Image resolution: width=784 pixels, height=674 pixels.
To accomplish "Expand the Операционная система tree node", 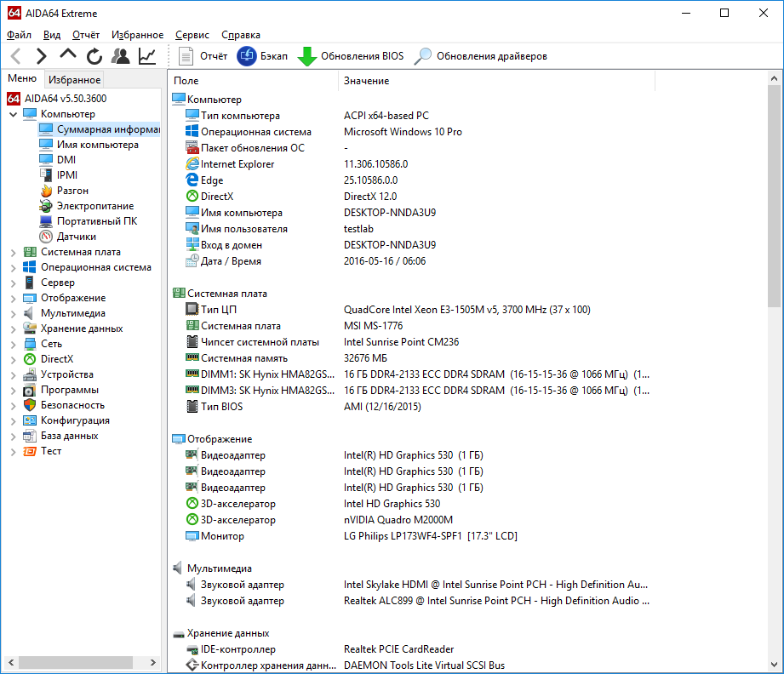I will [13, 267].
